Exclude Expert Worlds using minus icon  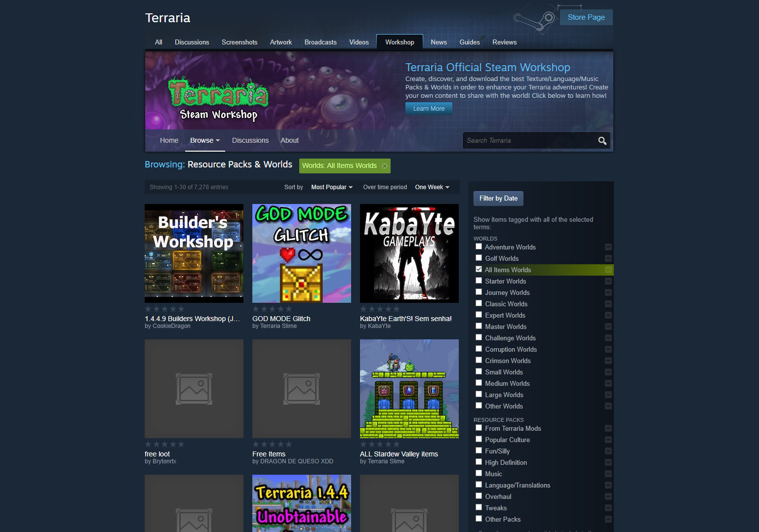pos(608,315)
